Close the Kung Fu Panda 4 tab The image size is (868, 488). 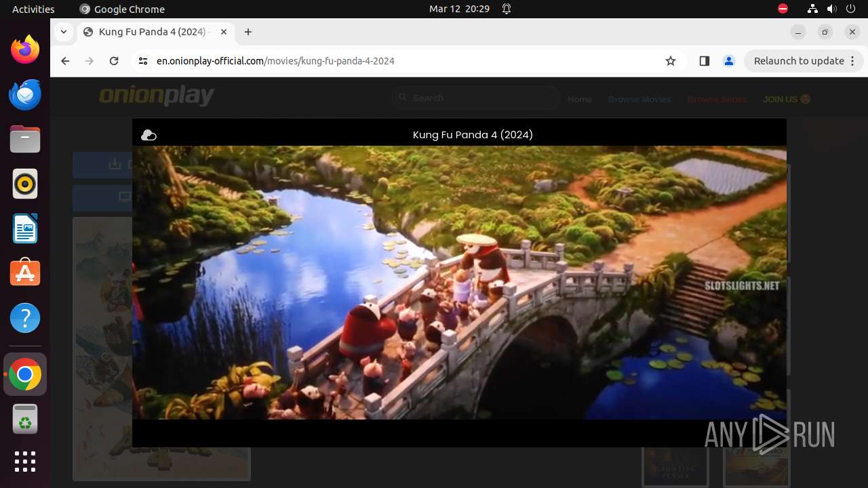pyautogui.click(x=224, y=32)
